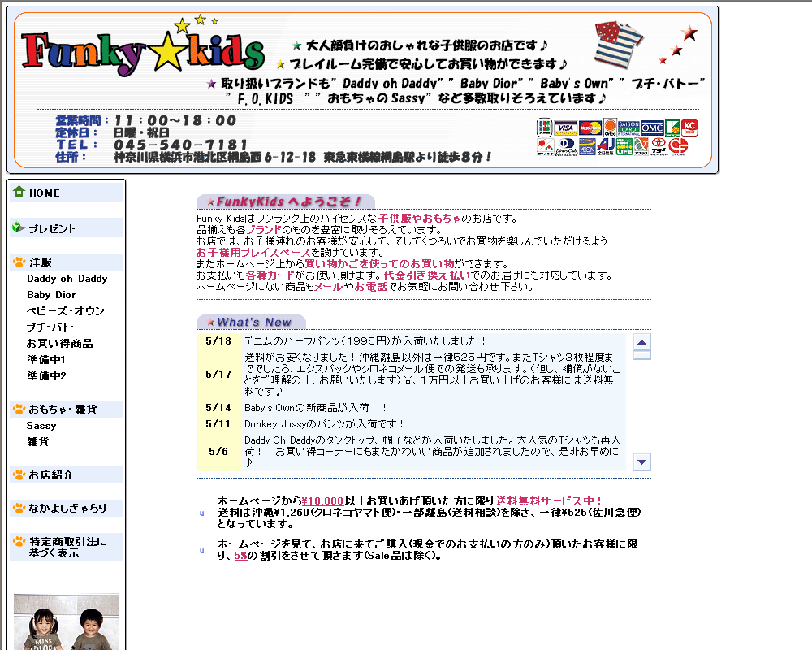Click the 5/18 news date
Screen dimensions: 812x650
coord(218,341)
